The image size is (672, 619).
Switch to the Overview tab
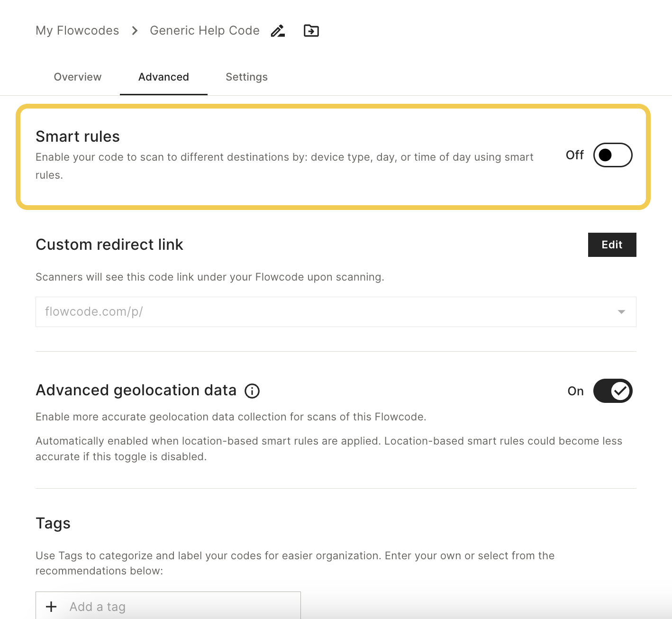click(x=78, y=77)
